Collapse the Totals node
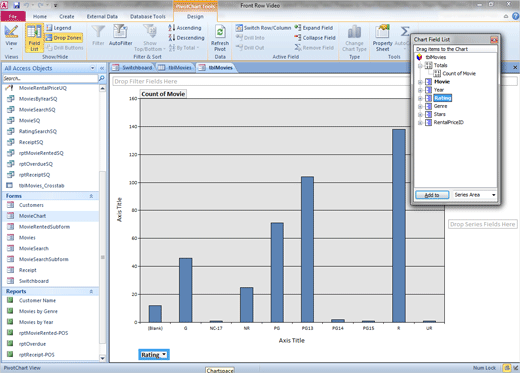This screenshot has width=520, height=373. pyautogui.click(x=420, y=66)
